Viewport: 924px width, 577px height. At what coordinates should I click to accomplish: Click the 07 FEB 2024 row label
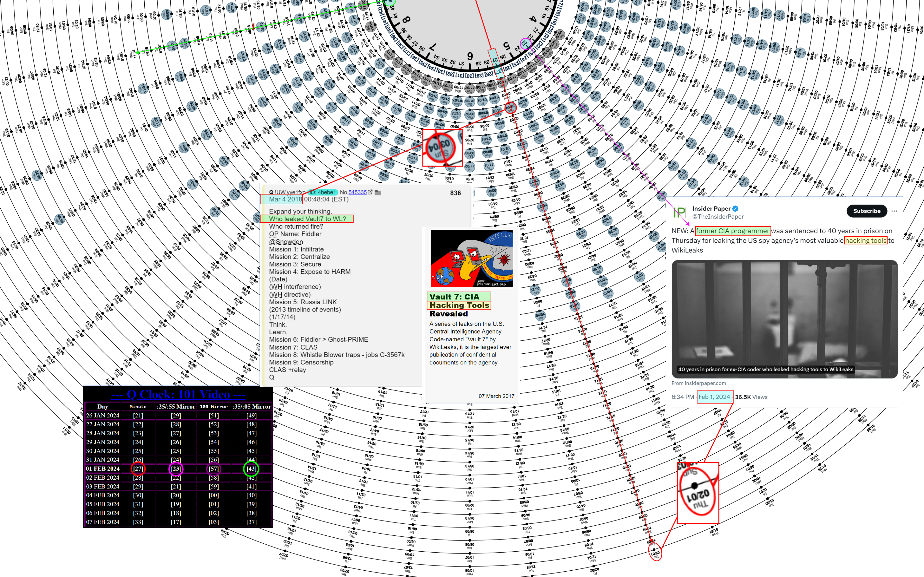point(103,522)
